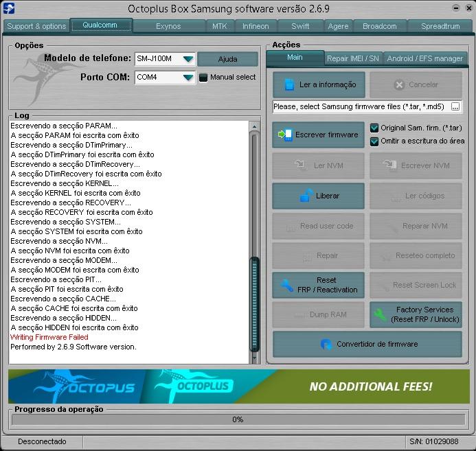Close the Octoplus Box window

pos(469,8)
